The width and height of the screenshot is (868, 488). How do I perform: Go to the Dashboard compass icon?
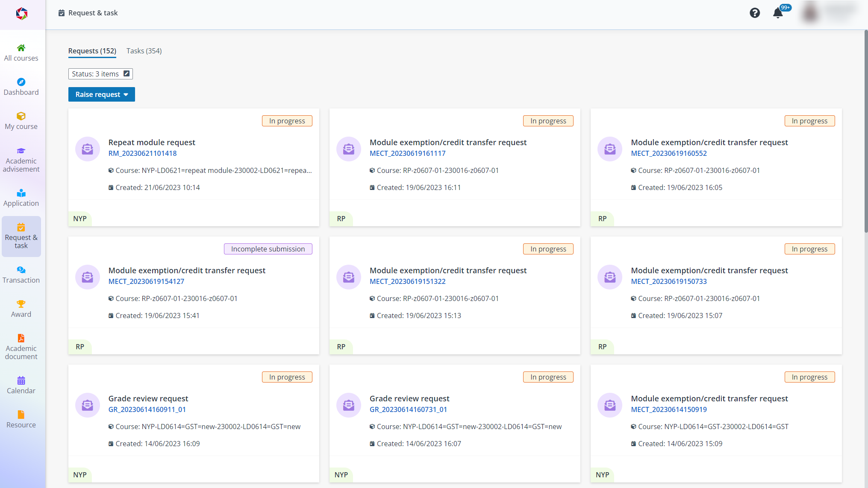[x=21, y=82]
